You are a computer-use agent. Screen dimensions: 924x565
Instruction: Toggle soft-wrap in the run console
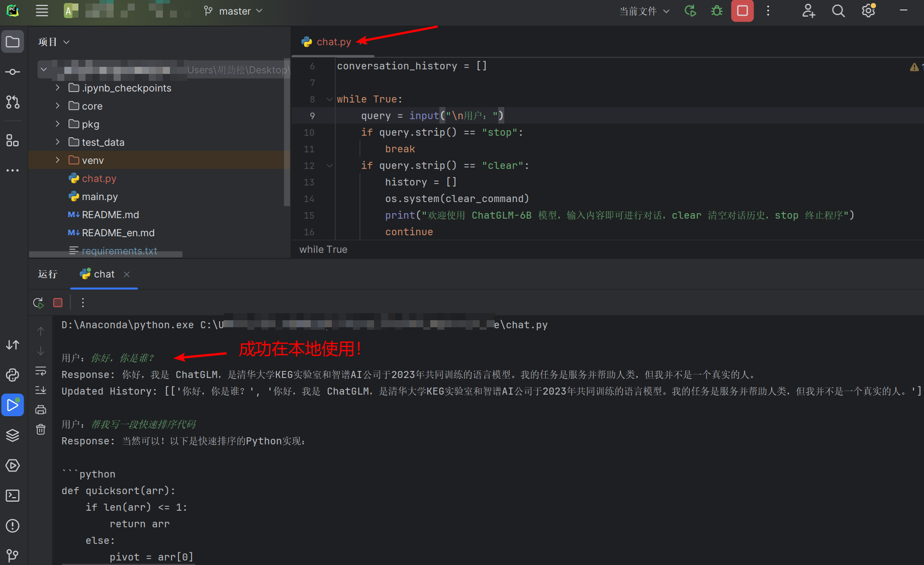pos(41,371)
